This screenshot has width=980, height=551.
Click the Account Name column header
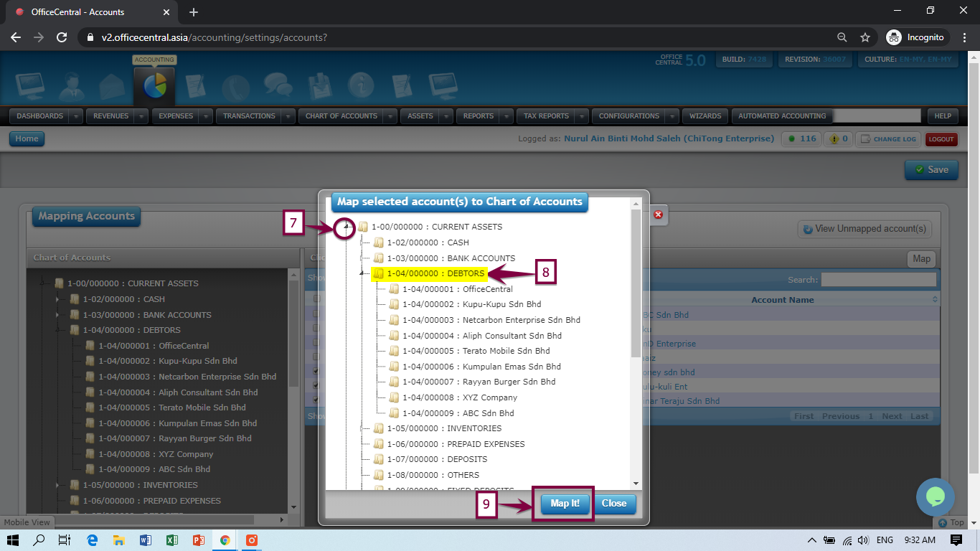tap(783, 300)
